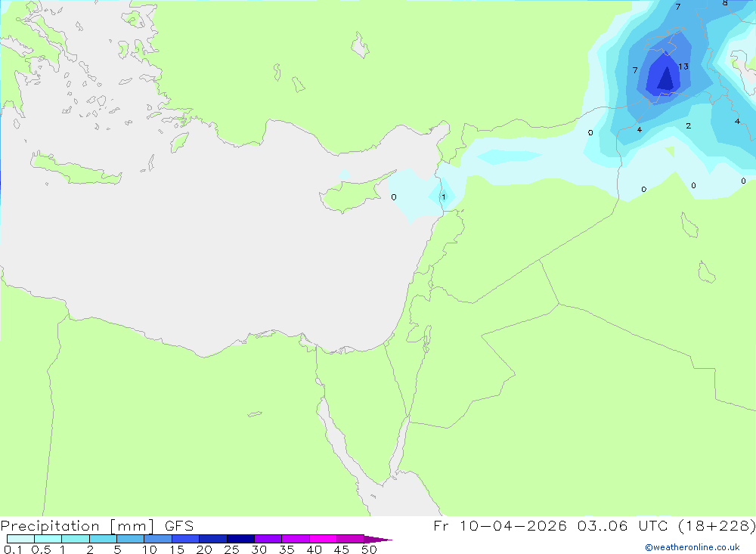This screenshot has width=756, height=554.
Task: Click the island of Crete on the map
Action: 75,169
